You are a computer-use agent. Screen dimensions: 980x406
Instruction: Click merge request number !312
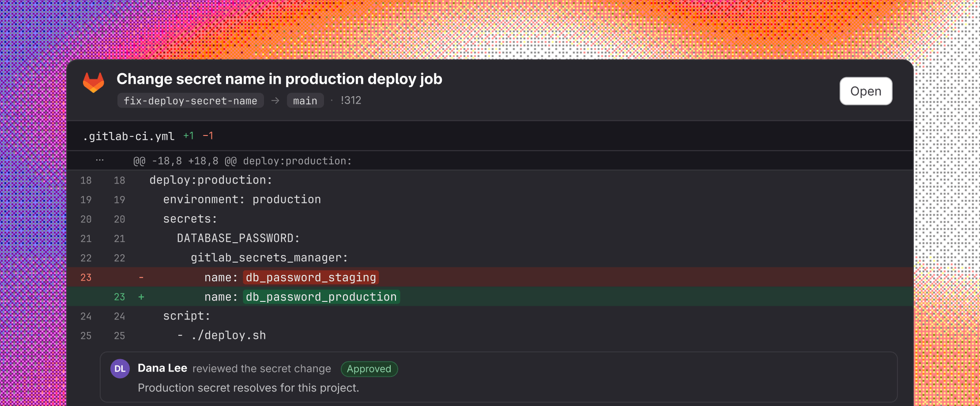click(351, 101)
